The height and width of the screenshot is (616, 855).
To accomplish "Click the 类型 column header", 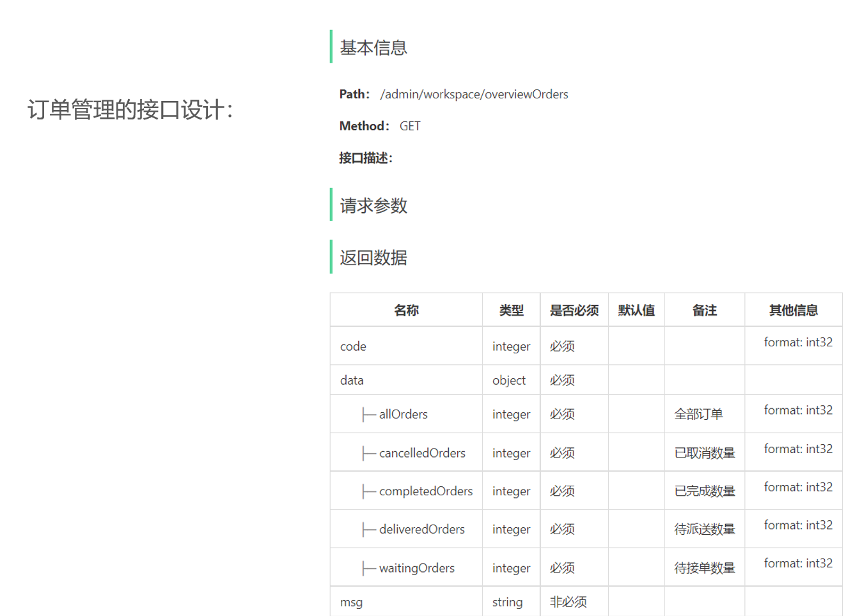I will (511, 310).
